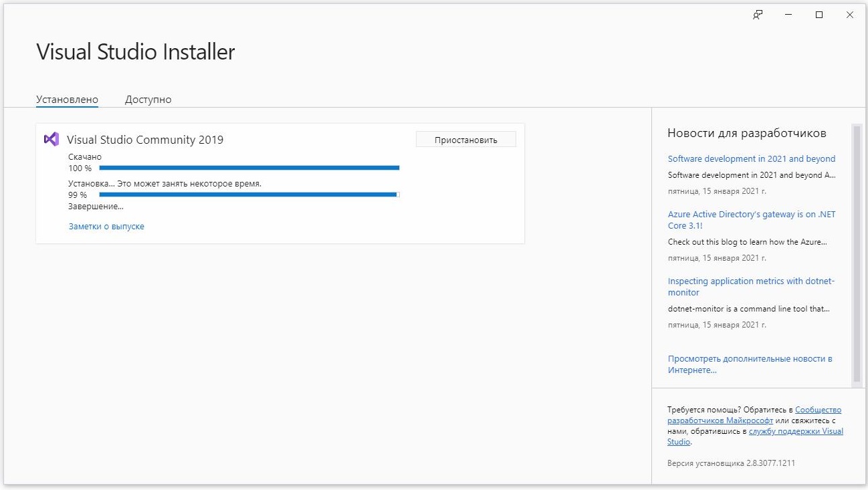This screenshot has height=490, width=868.
Task: Click the Visual Studio Community 2019 logo icon
Action: pyautogui.click(x=51, y=139)
